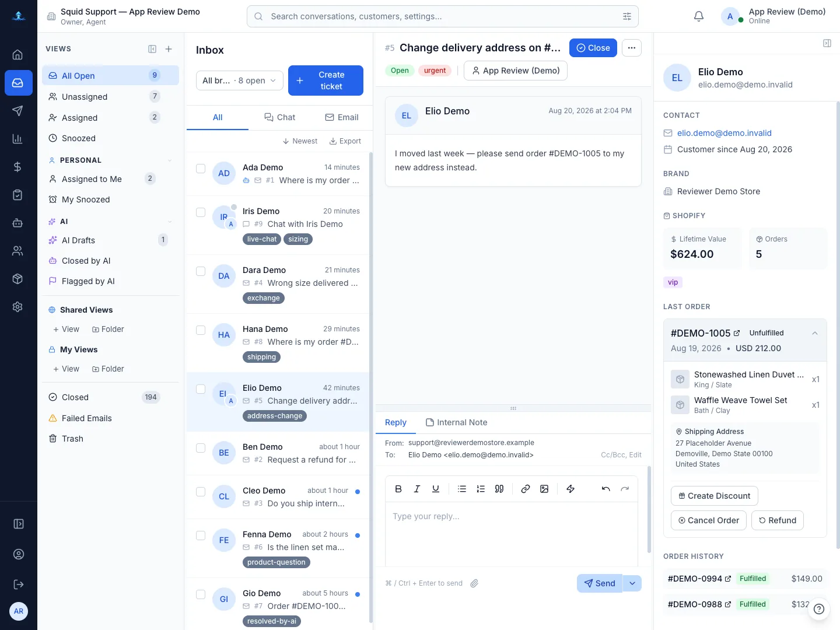The image size is (840, 630).
Task: Open the help question mark button
Action: [x=819, y=609]
